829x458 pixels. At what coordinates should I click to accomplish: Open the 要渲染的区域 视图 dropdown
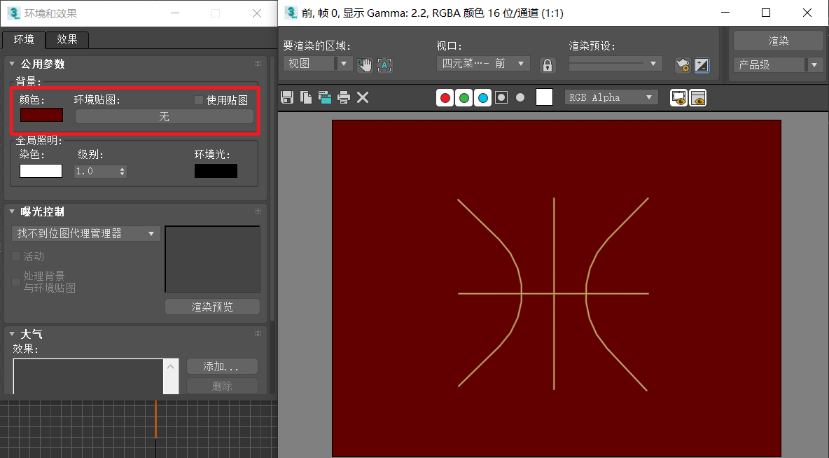317,63
